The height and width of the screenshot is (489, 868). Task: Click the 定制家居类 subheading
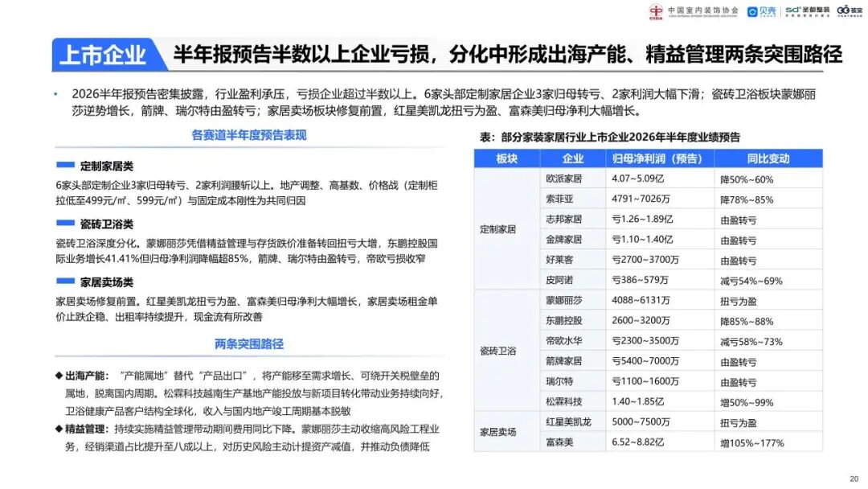pos(106,166)
